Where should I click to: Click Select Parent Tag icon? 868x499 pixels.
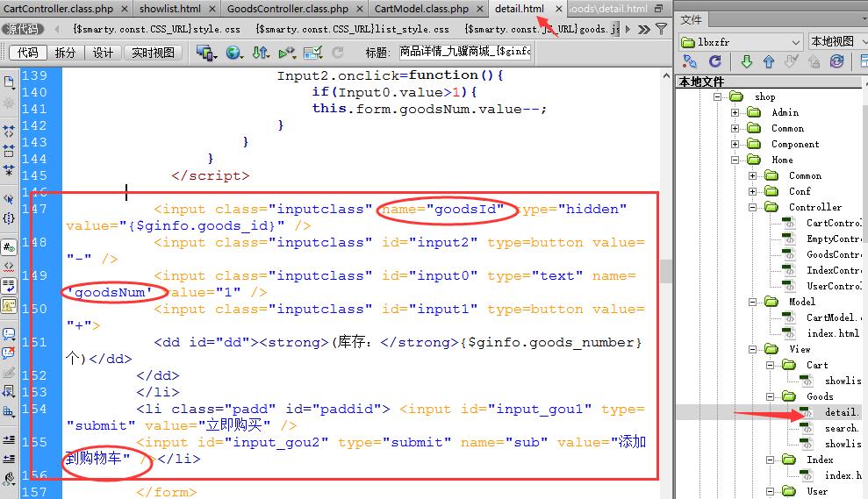tap(9, 198)
